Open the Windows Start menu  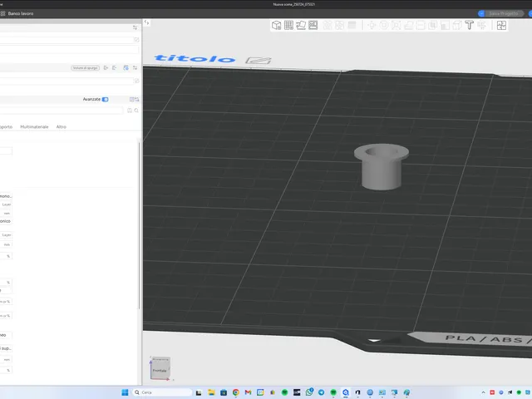[x=125, y=392]
